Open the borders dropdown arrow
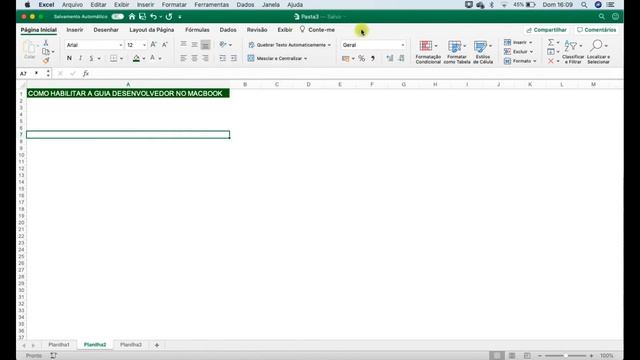Image resolution: width=640 pixels, height=360 pixels. [x=122, y=59]
